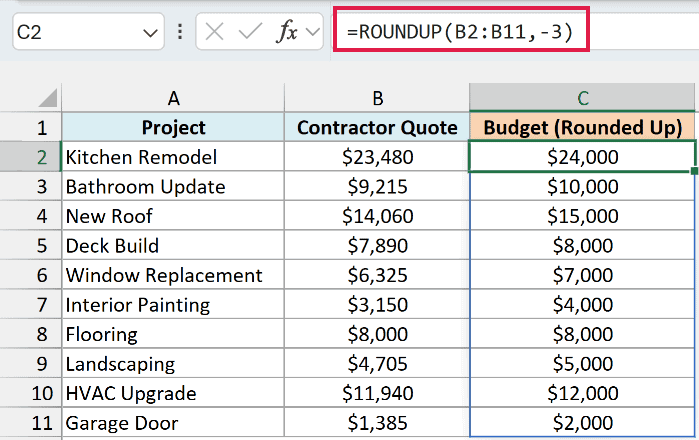Select row 11 header
699x440 pixels.
tap(30, 422)
